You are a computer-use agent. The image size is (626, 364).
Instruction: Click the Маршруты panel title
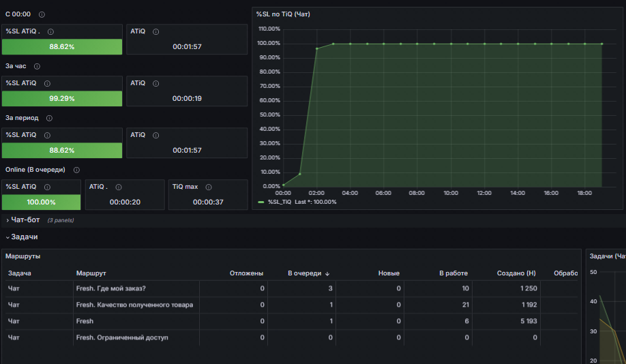23,256
